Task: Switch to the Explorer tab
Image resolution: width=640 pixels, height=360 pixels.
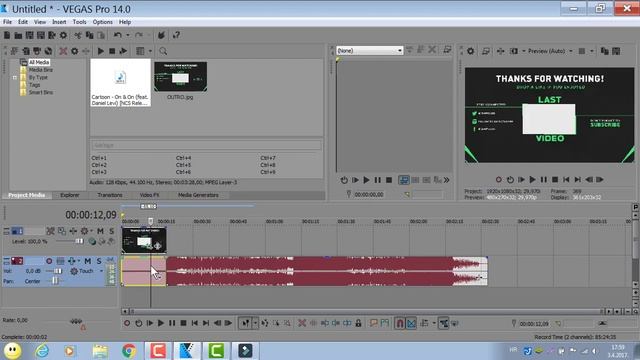Action: [70, 195]
